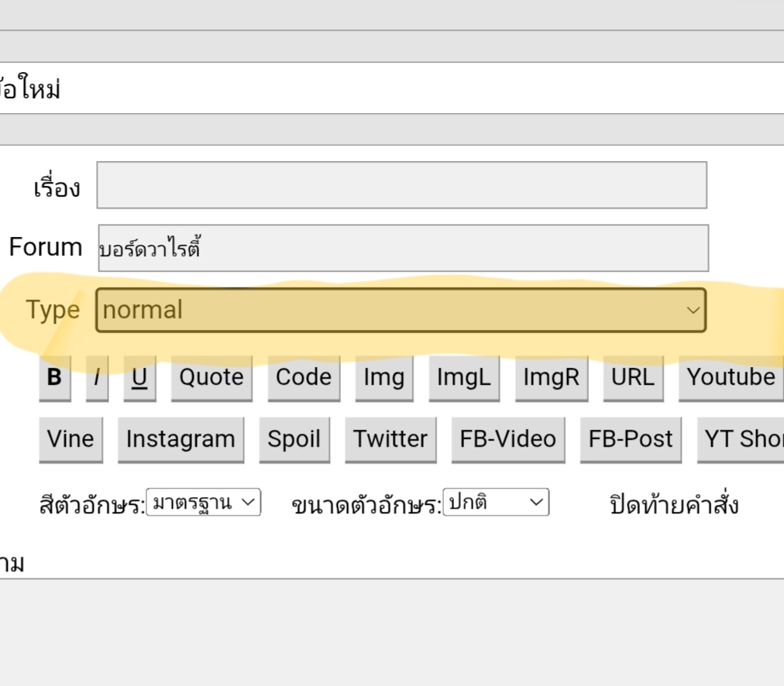784x686 pixels.
Task: Click the Vine embed button
Action: click(70, 439)
